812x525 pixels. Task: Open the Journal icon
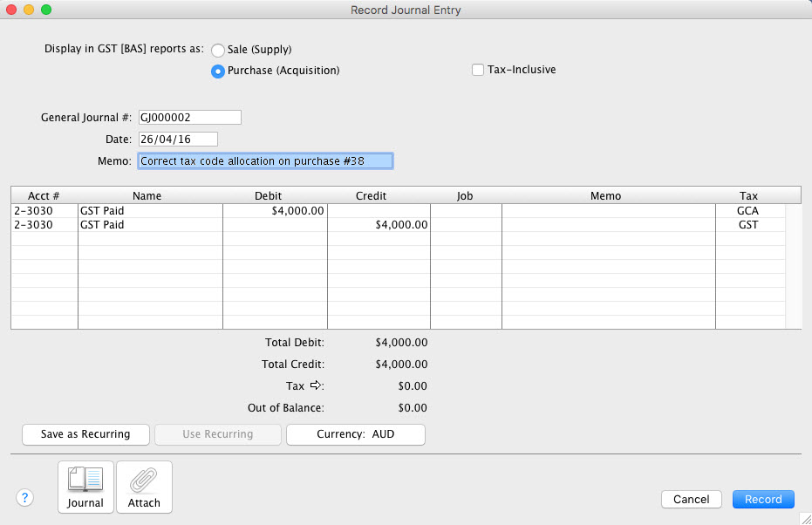(x=85, y=487)
